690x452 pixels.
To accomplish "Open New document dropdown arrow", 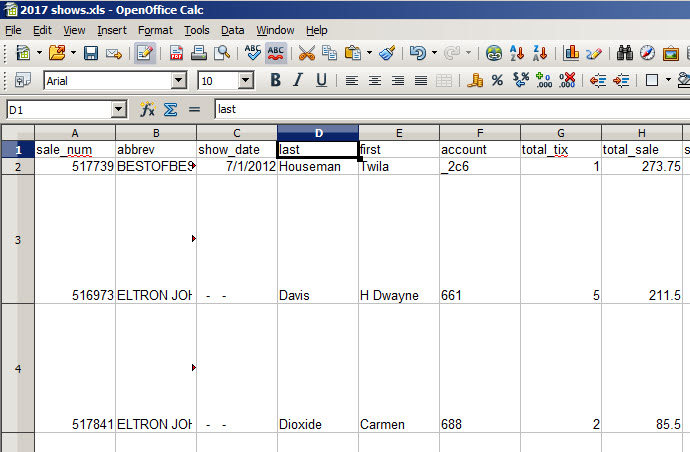I will click(x=39, y=53).
